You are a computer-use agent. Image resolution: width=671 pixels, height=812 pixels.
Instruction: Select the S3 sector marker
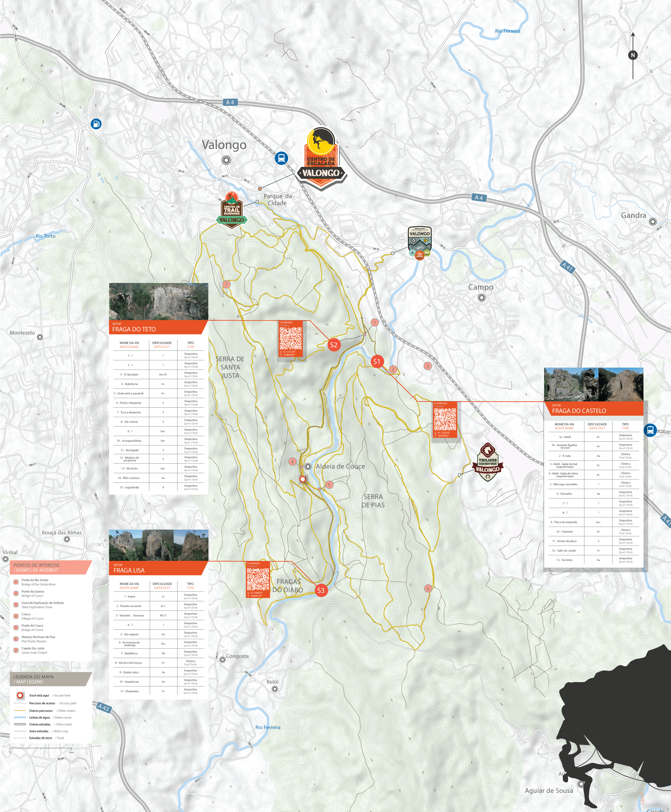321,590
